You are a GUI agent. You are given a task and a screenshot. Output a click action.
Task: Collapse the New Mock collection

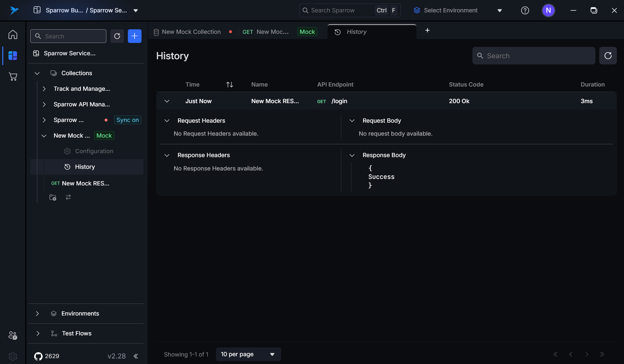tap(44, 136)
